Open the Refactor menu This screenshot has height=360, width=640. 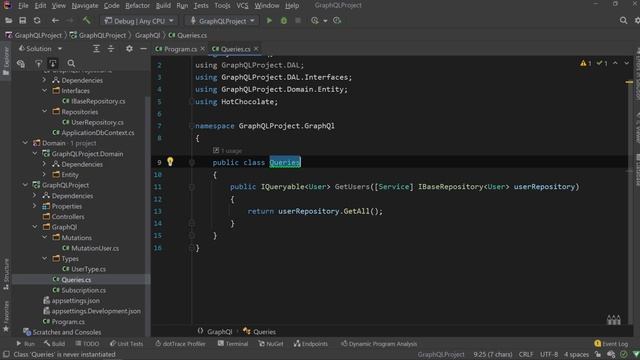pos(138,6)
